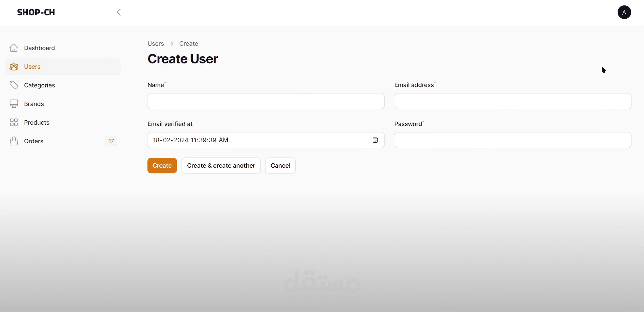
Task: Open the date picker calendar icon
Action: (x=375, y=140)
